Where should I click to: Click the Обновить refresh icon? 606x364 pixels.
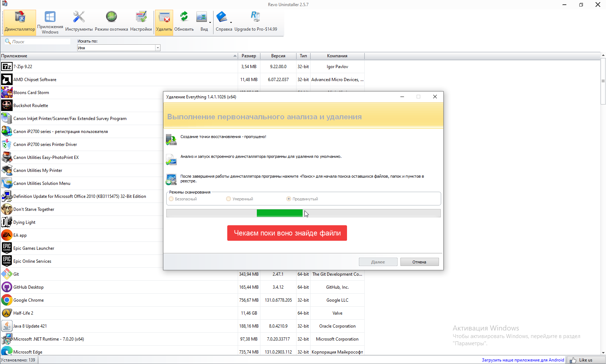(184, 22)
